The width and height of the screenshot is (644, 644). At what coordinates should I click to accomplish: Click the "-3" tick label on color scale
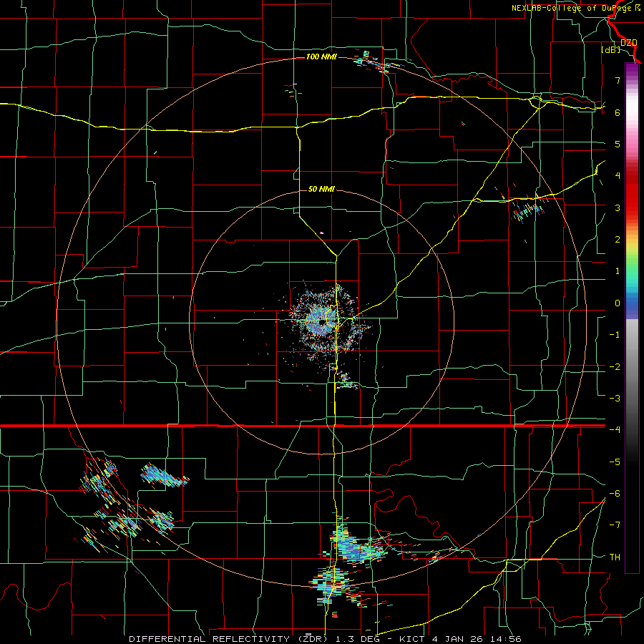(615, 399)
